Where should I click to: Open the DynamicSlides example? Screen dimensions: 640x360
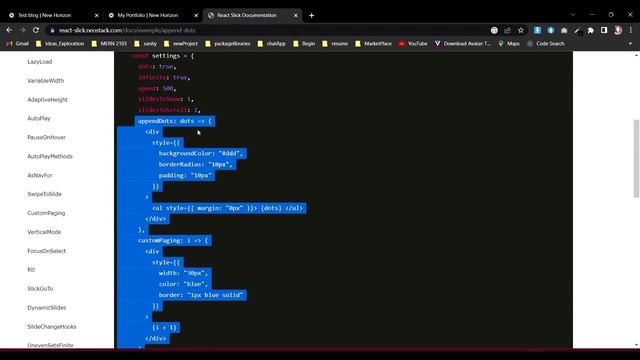pos(47,308)
